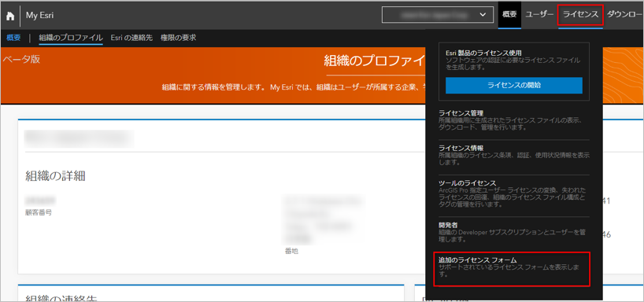Open the ライセンス top menu

click(580, 15)
